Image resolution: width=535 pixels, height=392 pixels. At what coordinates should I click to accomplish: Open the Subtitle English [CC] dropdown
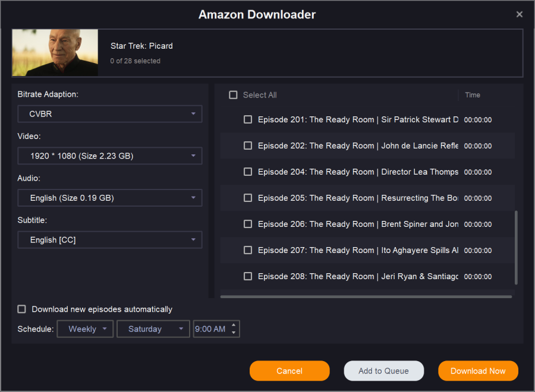[110, 240]
